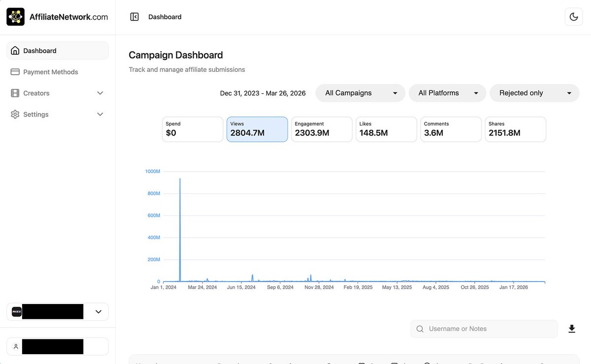Click the user profile icon at bottom
This screenshot has height=364, width=591.
(16, 346)
